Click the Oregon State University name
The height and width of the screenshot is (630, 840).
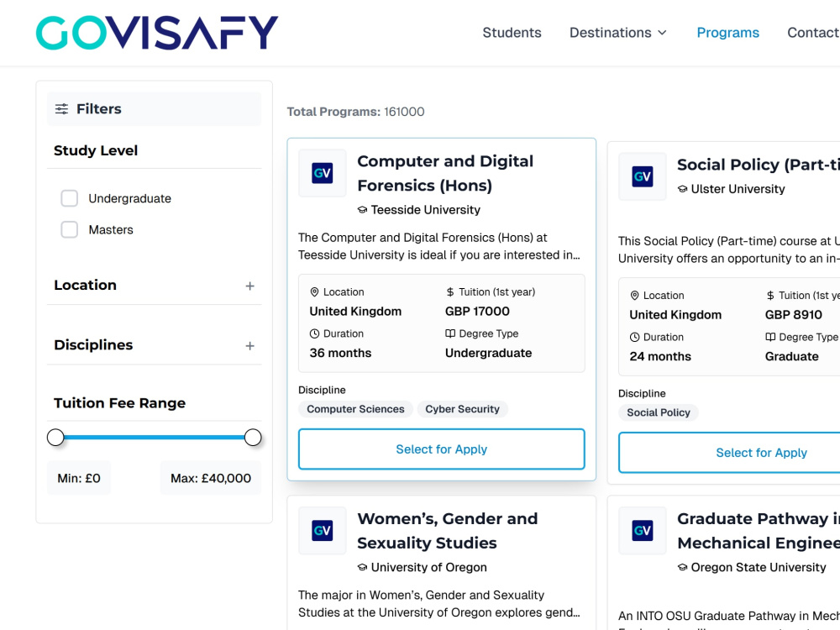tap(759, 567)
